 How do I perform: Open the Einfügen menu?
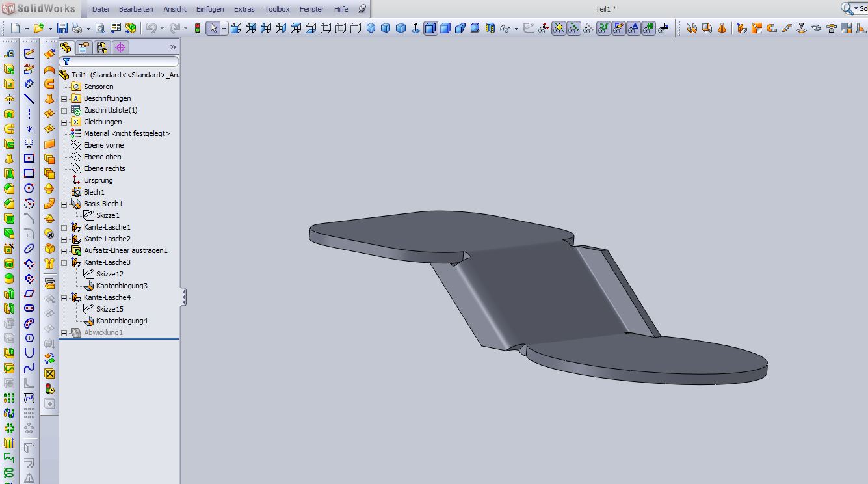[x=210, y=9]
